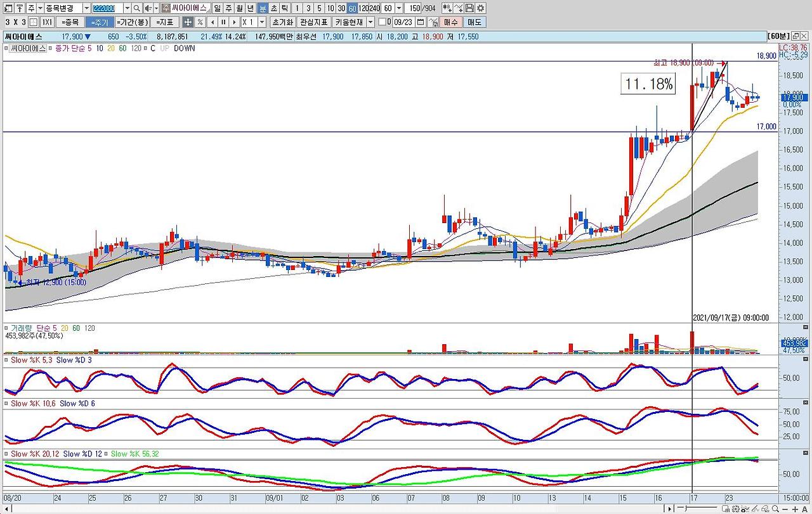Click the add candlestick chart icon
812x514 pixels.
pos(447,8)
